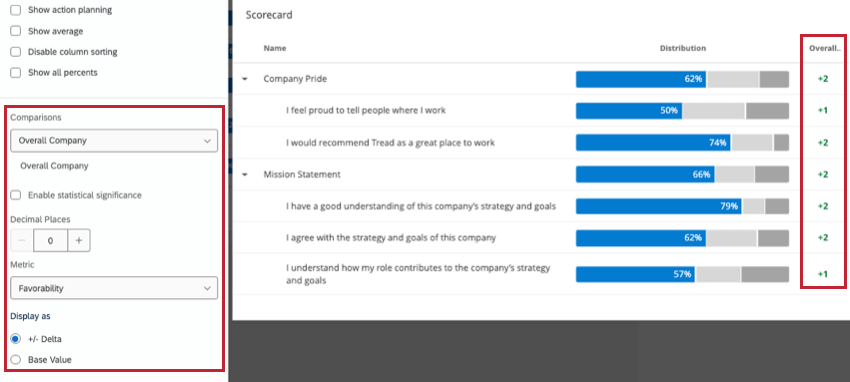Screen dimensions: 850x382
Task: Increase decimal places with plus button
Action: 79,241
